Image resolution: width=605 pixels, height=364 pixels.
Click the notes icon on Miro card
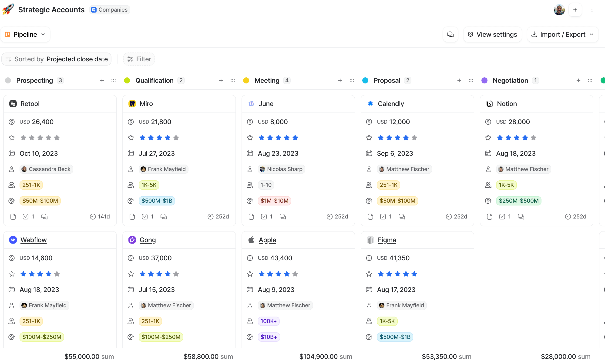coord(132,217)
